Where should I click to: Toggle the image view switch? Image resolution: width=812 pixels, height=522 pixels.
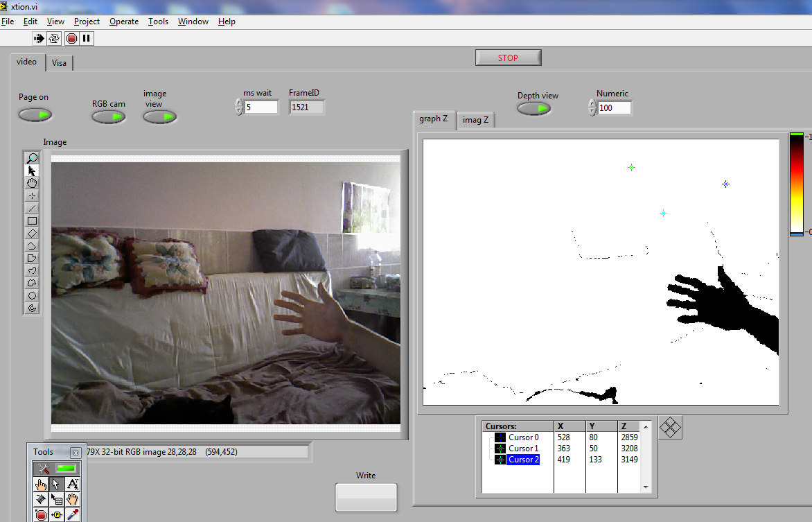160,117
